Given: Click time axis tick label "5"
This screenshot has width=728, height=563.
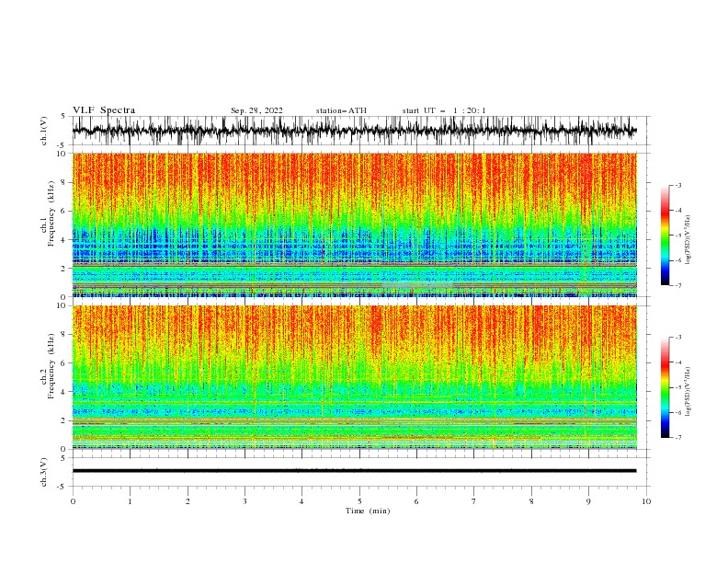Looking at the screenshot, I should pyautogui.click(x=359, y=501).
